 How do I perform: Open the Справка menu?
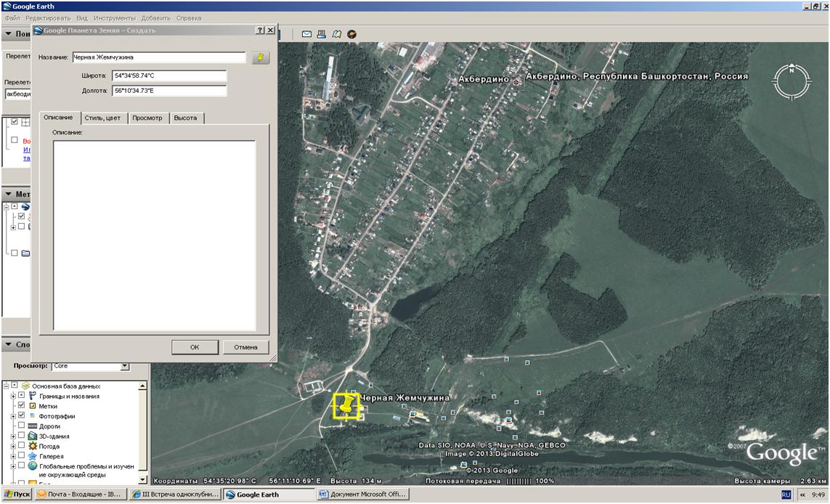click(189, 18)
